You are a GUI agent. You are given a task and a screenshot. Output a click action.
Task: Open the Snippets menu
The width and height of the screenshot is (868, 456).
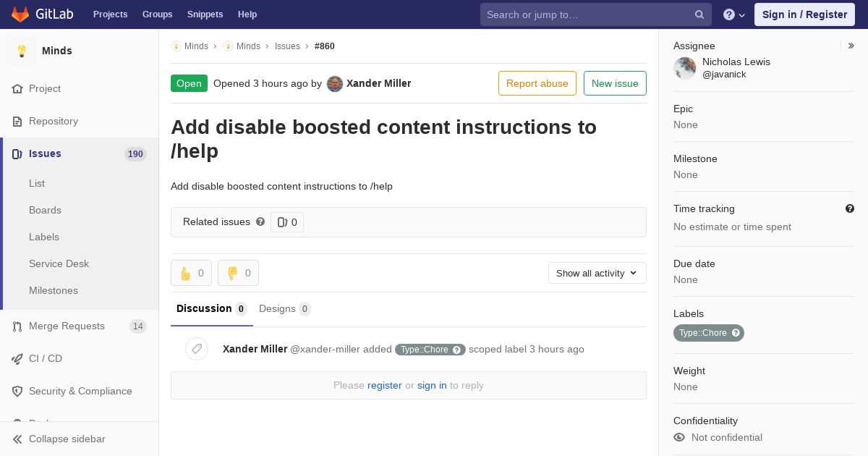(x=205, y=14)
